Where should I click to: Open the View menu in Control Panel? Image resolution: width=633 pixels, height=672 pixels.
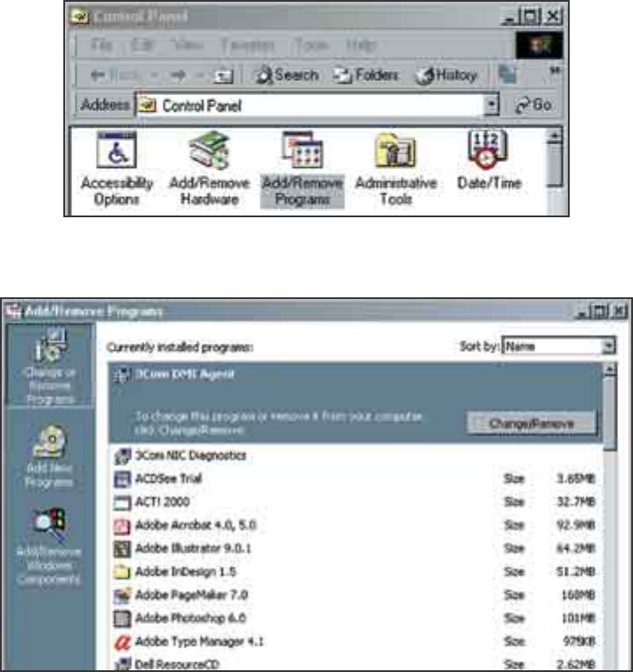tap(187, 45)
